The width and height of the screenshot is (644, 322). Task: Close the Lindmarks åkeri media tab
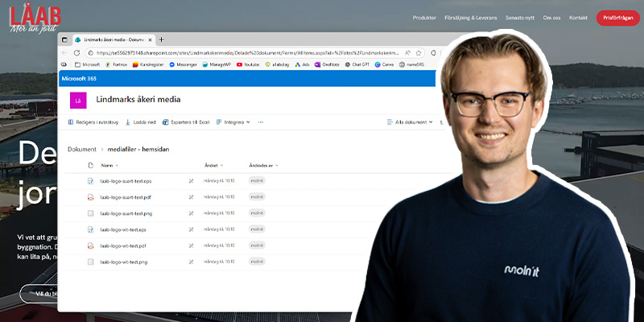150,39
